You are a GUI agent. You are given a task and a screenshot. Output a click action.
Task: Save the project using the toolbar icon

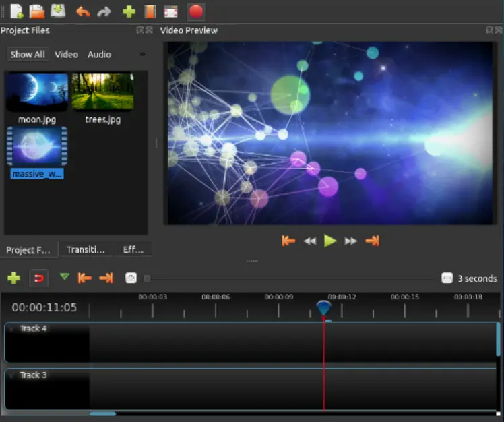point(58,11)
